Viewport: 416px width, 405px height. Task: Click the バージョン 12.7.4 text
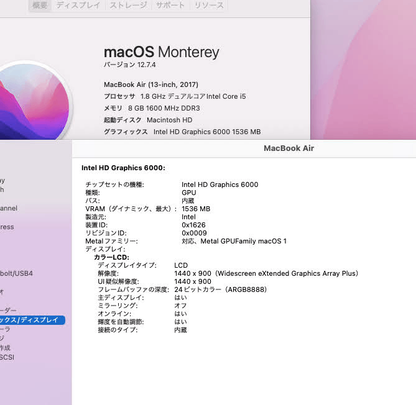tap(130, 64)
